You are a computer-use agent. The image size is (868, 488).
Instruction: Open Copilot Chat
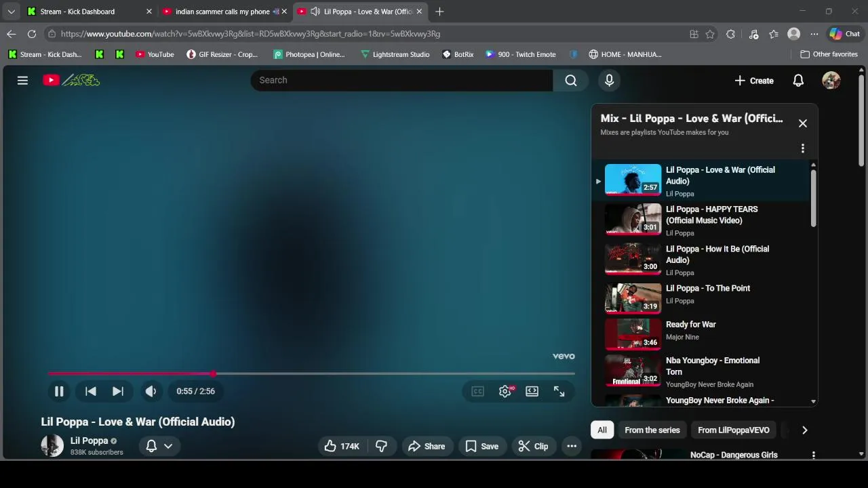click(844, 34)
